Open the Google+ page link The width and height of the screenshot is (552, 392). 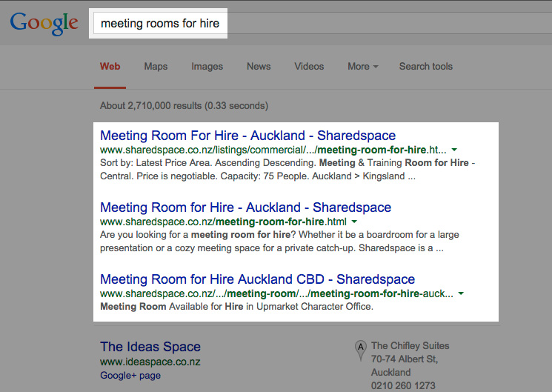[130, 376]
